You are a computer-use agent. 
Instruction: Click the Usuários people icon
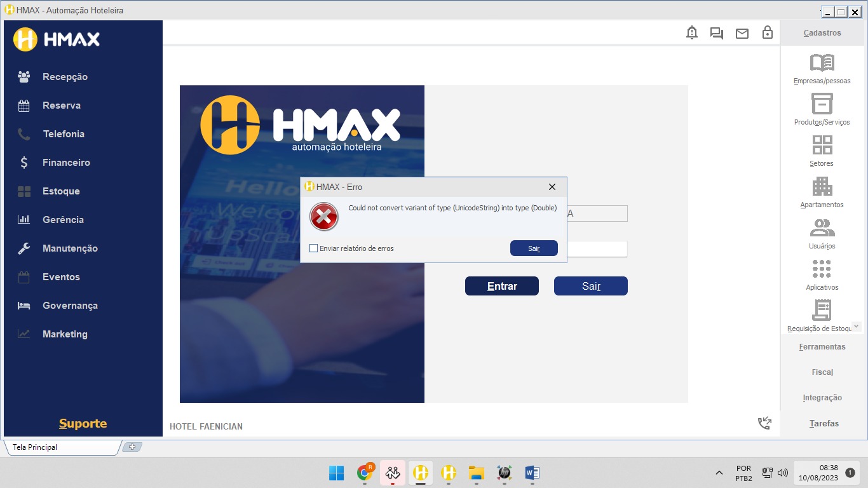point(822,227)
